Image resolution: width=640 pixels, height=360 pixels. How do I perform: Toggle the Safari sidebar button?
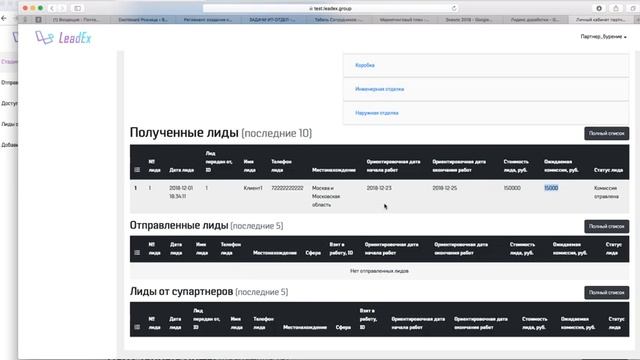(x=77, y=8)
